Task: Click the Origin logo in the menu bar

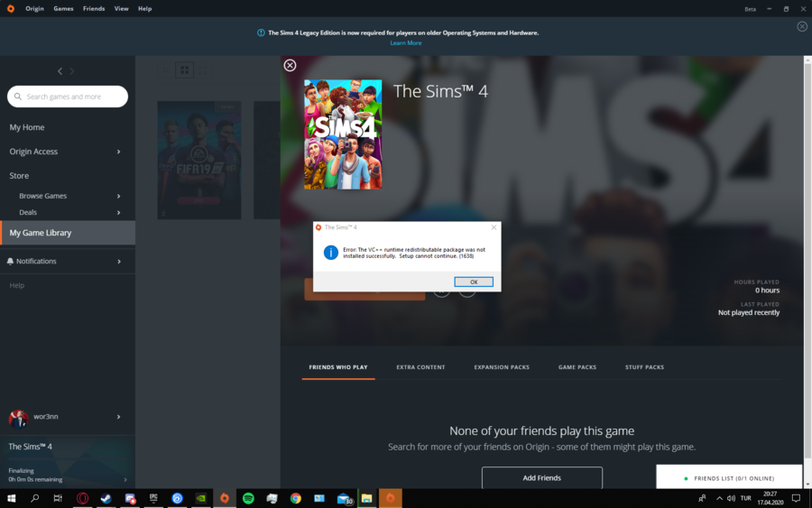Action: tap(10, 9)
